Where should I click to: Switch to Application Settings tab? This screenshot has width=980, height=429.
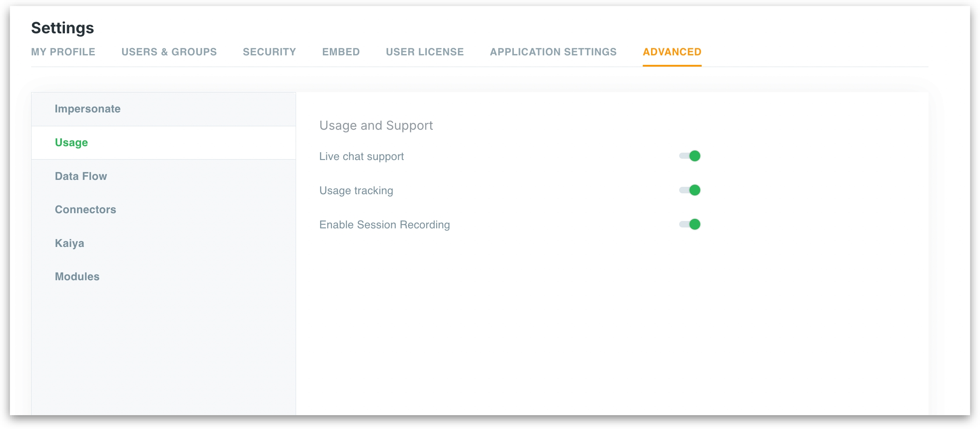point(553,52)
